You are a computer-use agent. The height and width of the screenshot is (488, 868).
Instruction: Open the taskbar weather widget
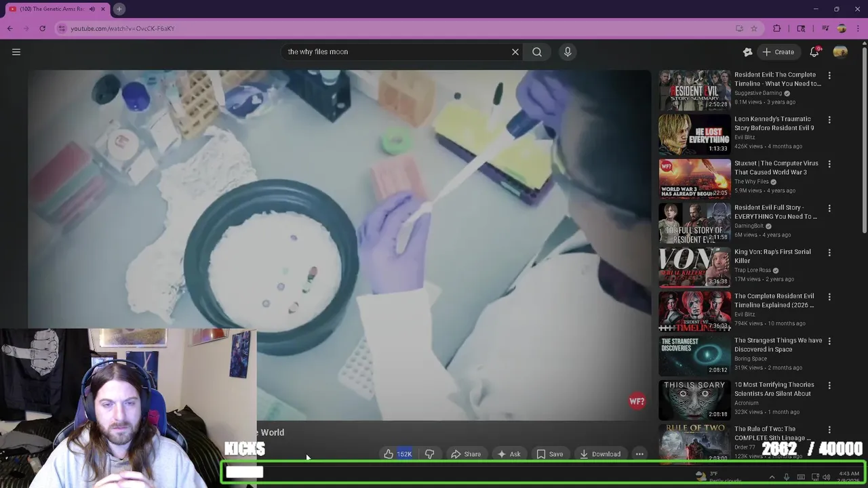tap(720, 477)
